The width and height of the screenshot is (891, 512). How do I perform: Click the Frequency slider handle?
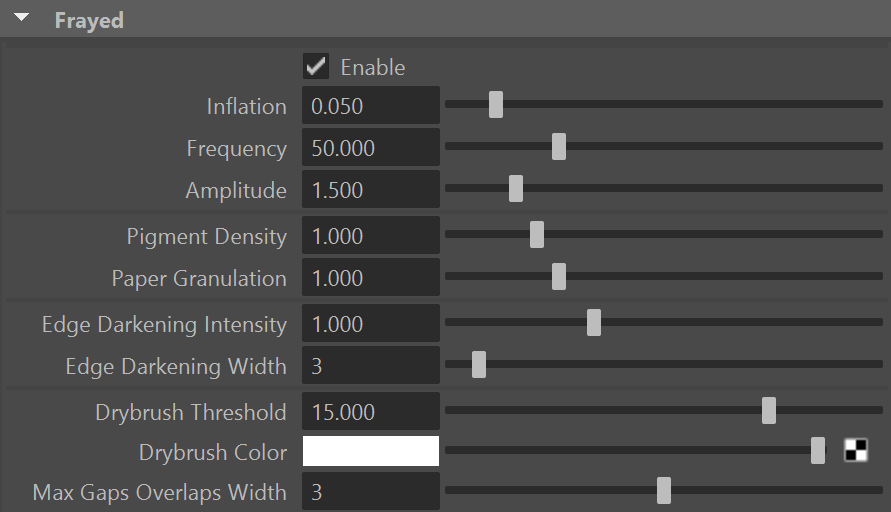pyautogui.click(x=559, y=147)
